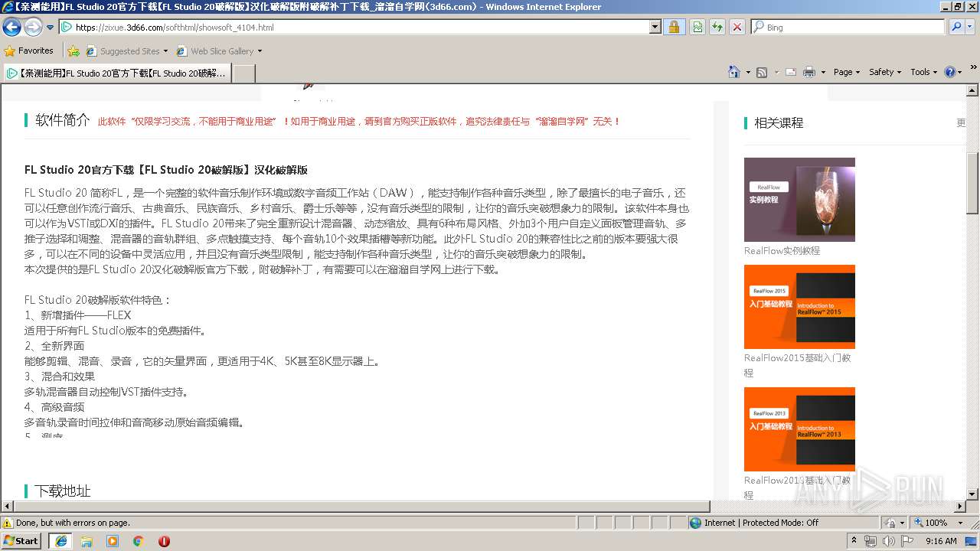Click the Stop loading X icon
The width and height of the screenshot is (980, 551).
click(737, 27)
